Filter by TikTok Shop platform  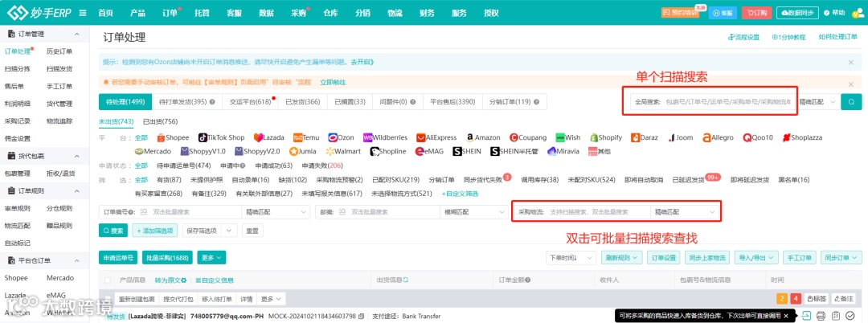click(221, 137)
